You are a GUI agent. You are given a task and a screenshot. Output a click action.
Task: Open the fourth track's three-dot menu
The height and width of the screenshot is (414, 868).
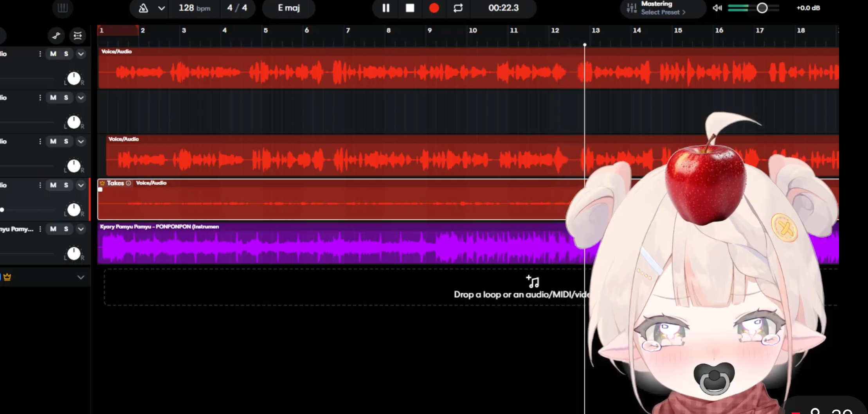tap(40, 185)
